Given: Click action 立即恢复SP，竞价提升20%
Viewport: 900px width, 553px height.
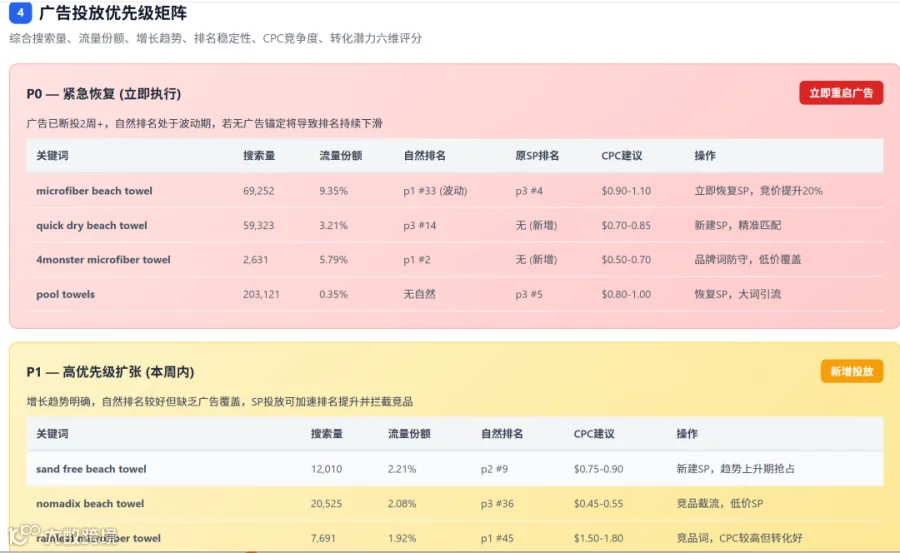Looking at the screenshot, I should 758,191.
